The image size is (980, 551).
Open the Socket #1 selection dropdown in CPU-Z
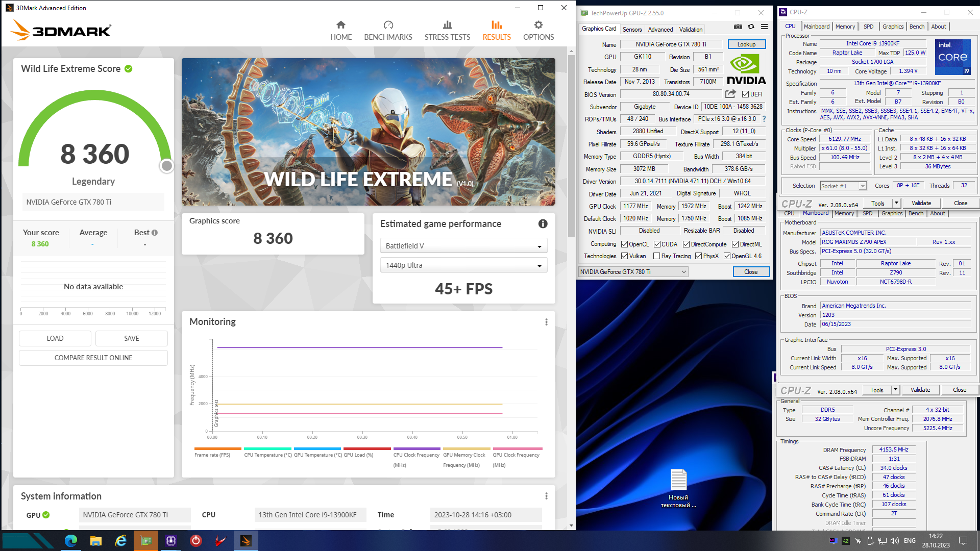pos(843,186)
